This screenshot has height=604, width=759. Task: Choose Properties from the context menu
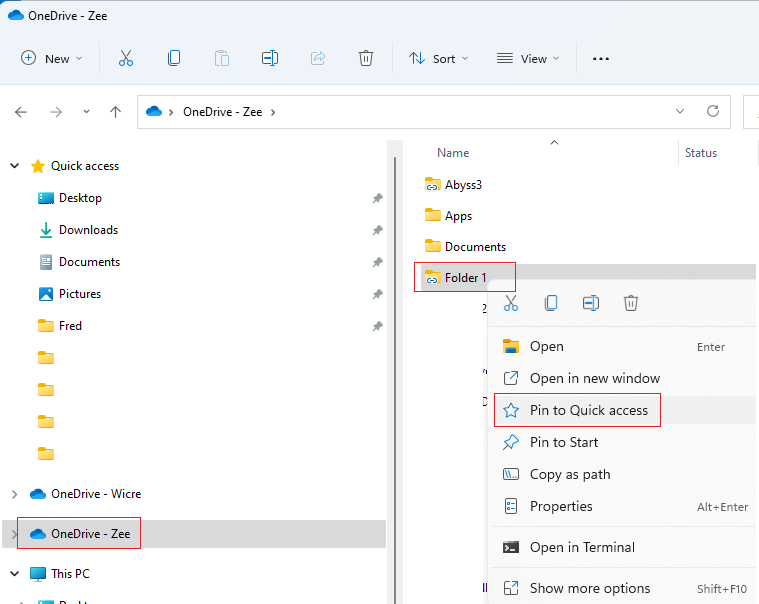click(624, 506)
